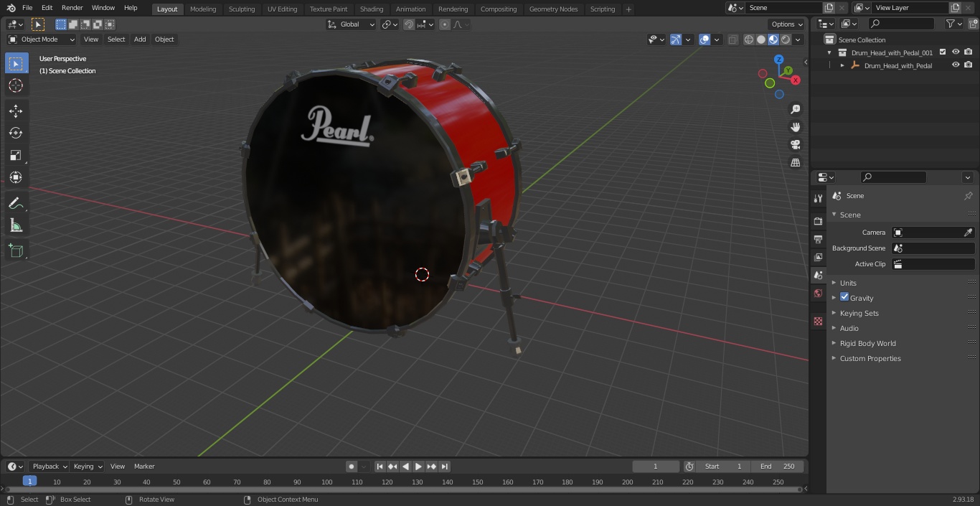Toggle X-Ray display
The image size is (980, 506).
coord(732,39)
